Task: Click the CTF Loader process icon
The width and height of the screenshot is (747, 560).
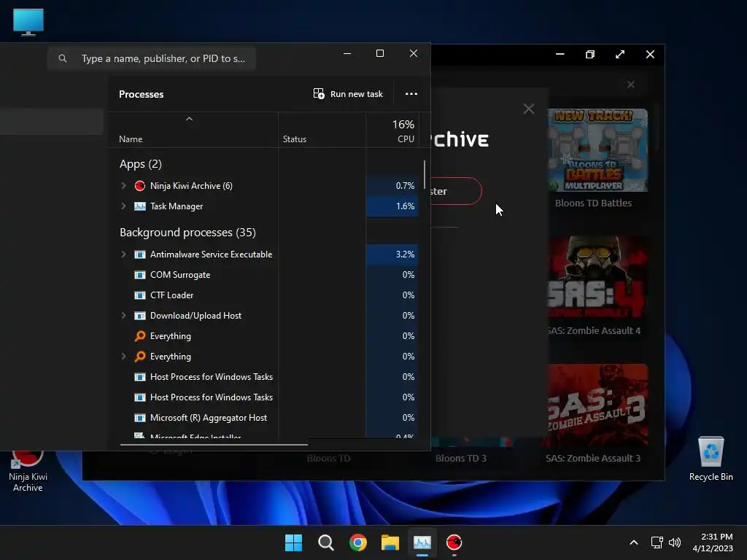Action: tap(139, 295)
